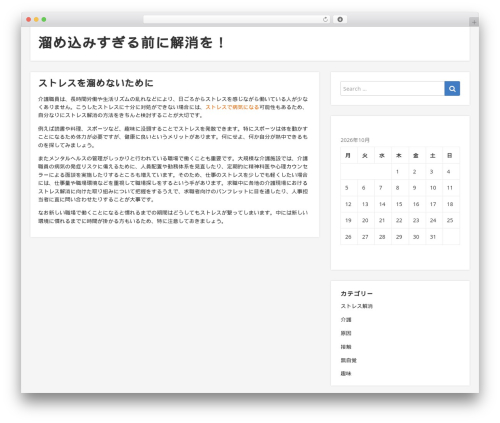Open the site title 溜め込みすぎる前に解消を！

tap(132, 43)
